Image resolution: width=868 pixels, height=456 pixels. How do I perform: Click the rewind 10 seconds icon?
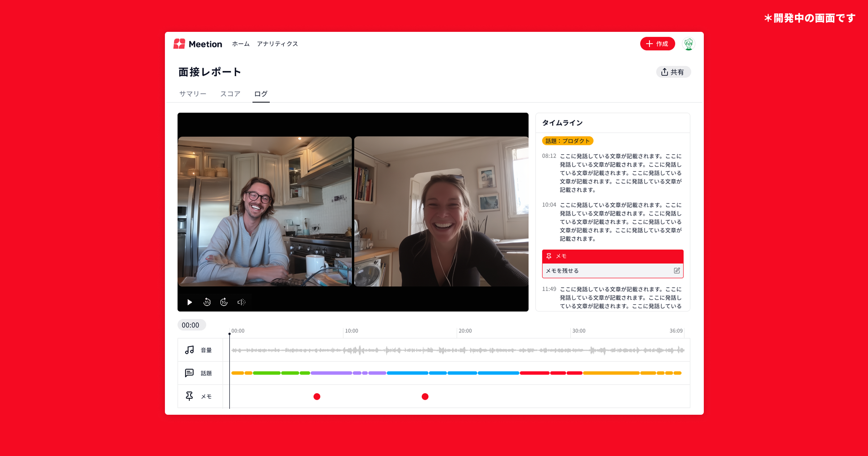coord(207,302)
